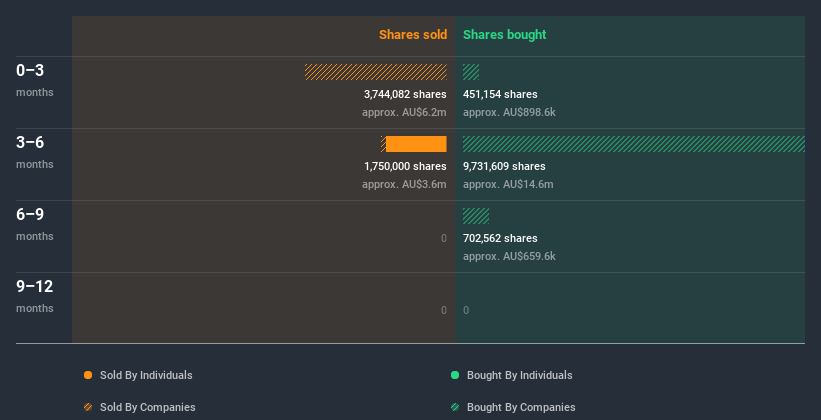Select the small green bought bar for 0–3 months
Screen dimensions: 821x420
[471, 72]
